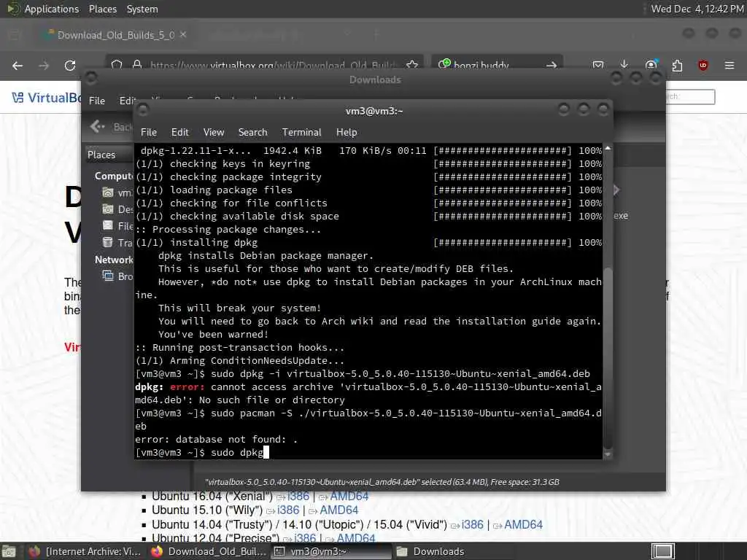
Task: Switch to vm3@vm3:~ terminal in taskbar
Action: click(x=331, y=551)
